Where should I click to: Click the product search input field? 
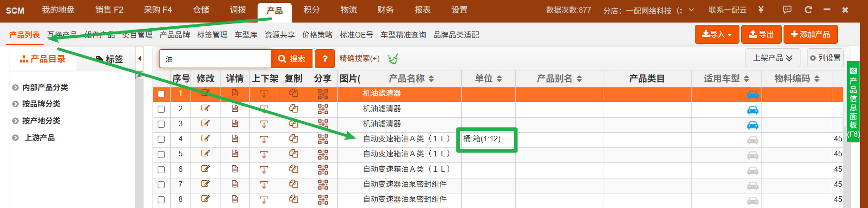215,59
